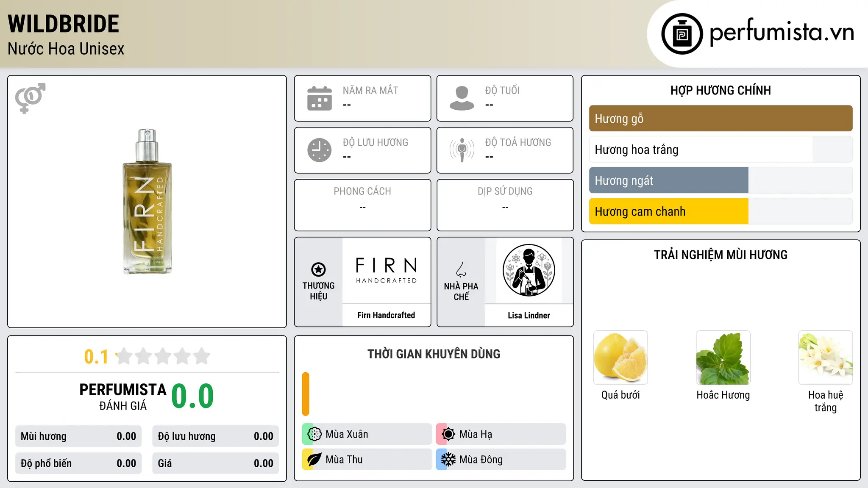Click the Phong cách label
The height and width of the screenshot is (488, 868).
(x=362, y=191)
